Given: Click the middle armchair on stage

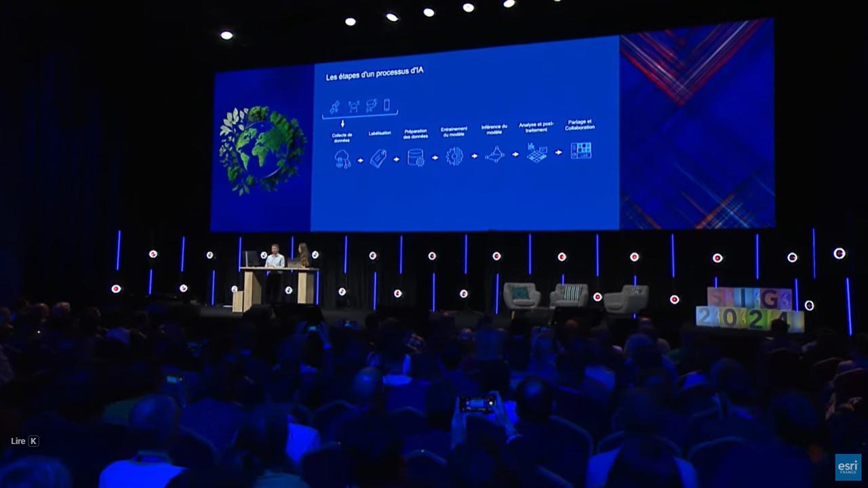Looking at the screenshot, I should click(569, 296).
